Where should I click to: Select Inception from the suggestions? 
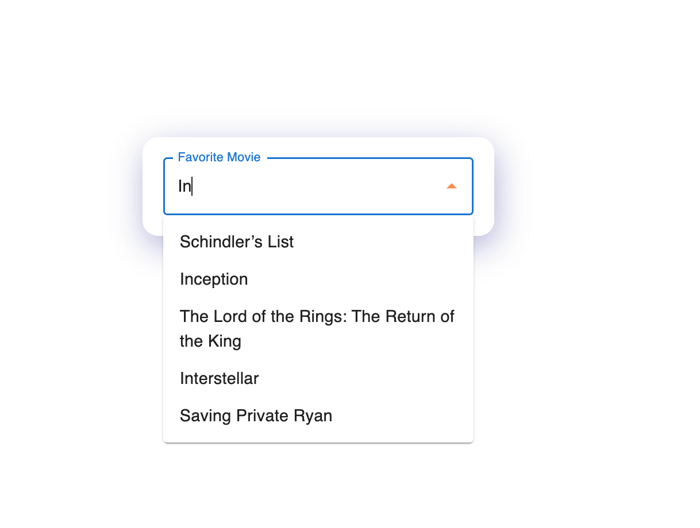[318, 279]
